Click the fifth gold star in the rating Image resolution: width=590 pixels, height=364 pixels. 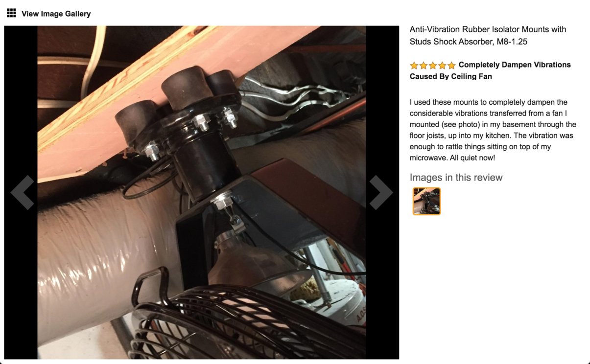451,65
